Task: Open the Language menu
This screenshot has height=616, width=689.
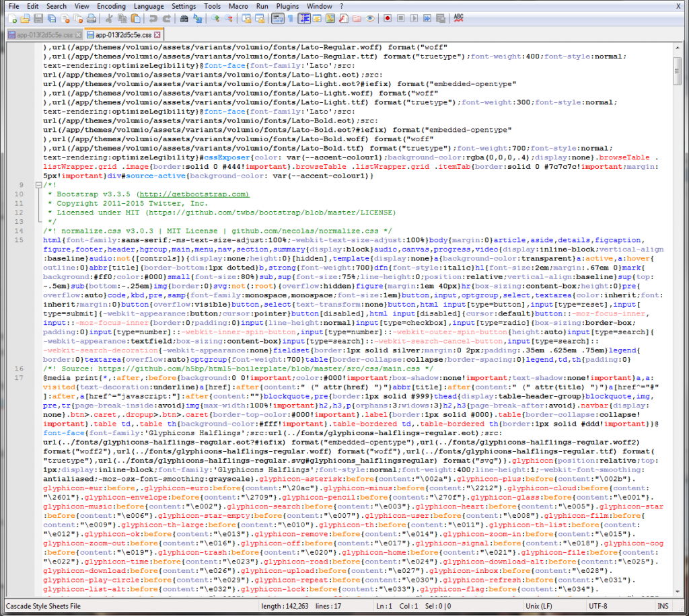Action: [x=149, y=6]
